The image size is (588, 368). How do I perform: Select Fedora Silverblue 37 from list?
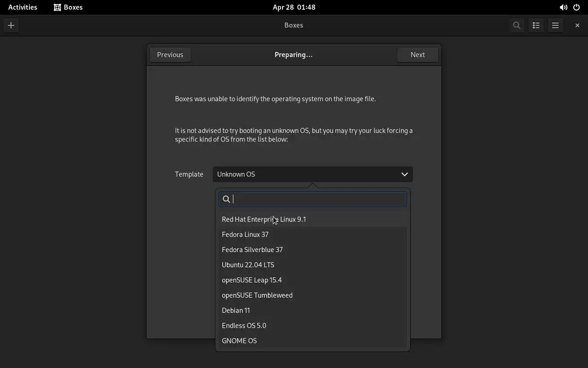point(252,250)
